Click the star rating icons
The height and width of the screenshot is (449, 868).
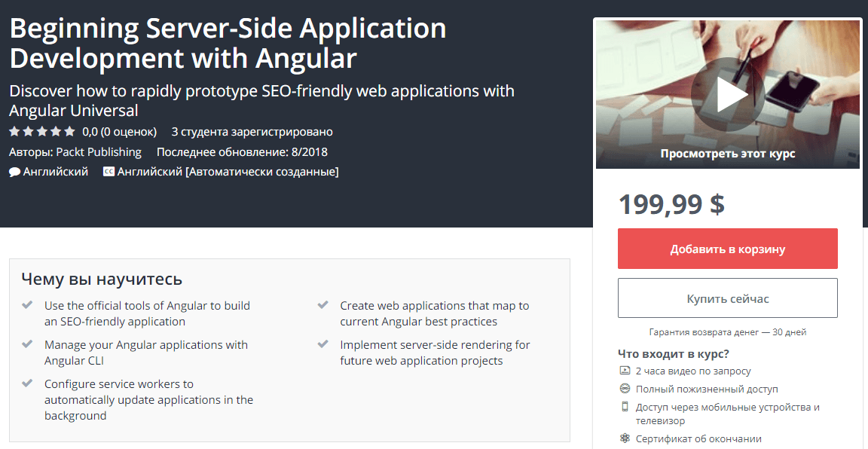(42, 132)
